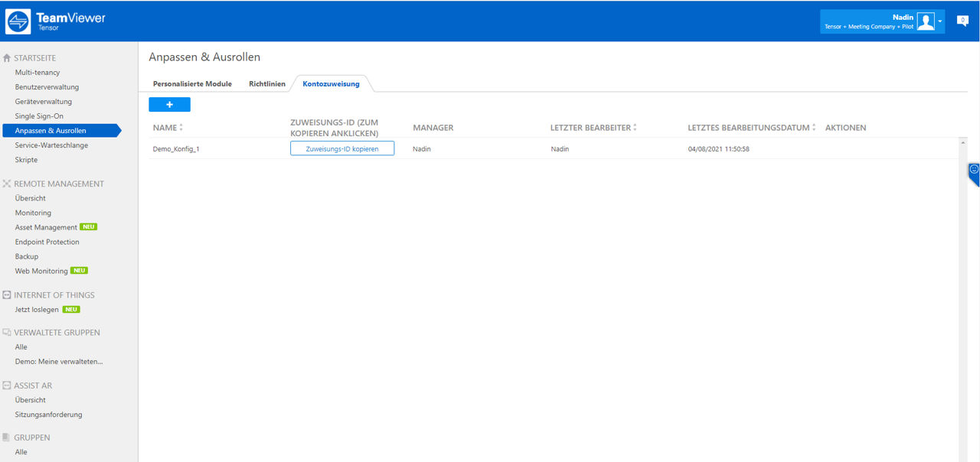980x462 pixels.
Task: Open Single Sign-On in sidebar
Action: (39, 116)
